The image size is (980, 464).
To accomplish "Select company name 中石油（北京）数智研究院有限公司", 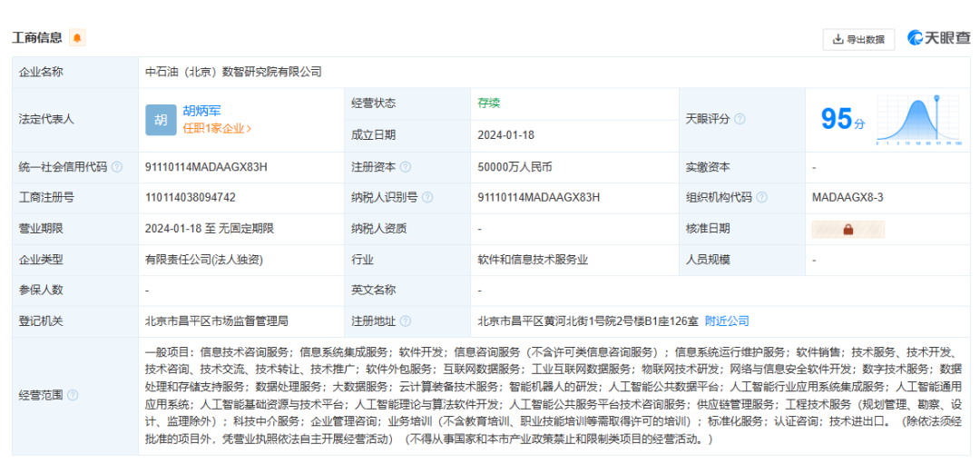I will coord(234,72).
